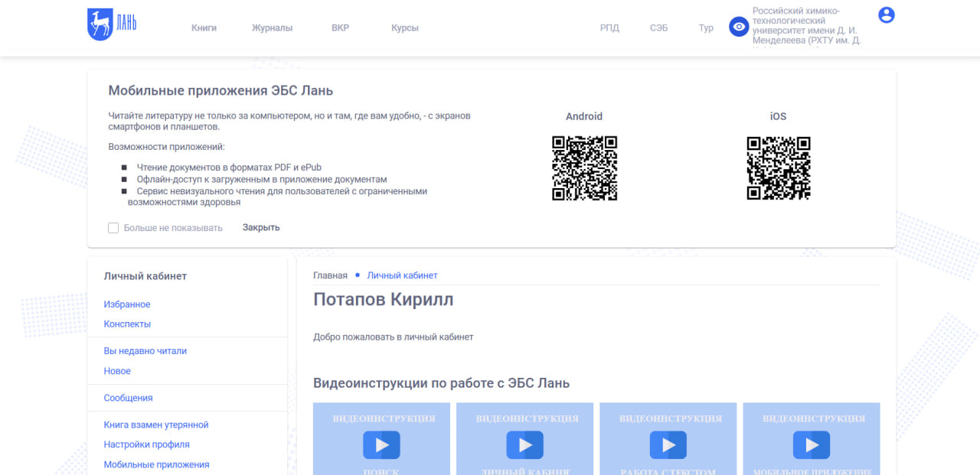Go to the ВКР section
Viewport: 980px width, 475px height.
(340, 28)
